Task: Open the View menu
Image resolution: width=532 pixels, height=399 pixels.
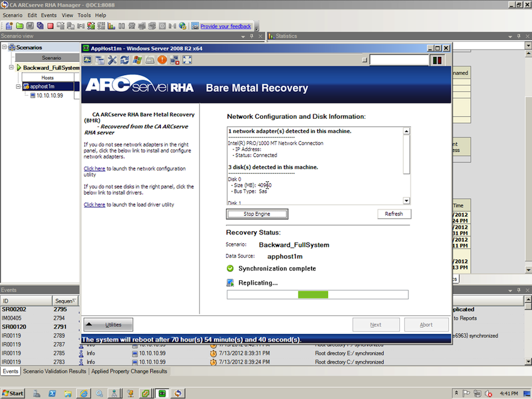Action: pyautogui.click(x=67, y=15)
